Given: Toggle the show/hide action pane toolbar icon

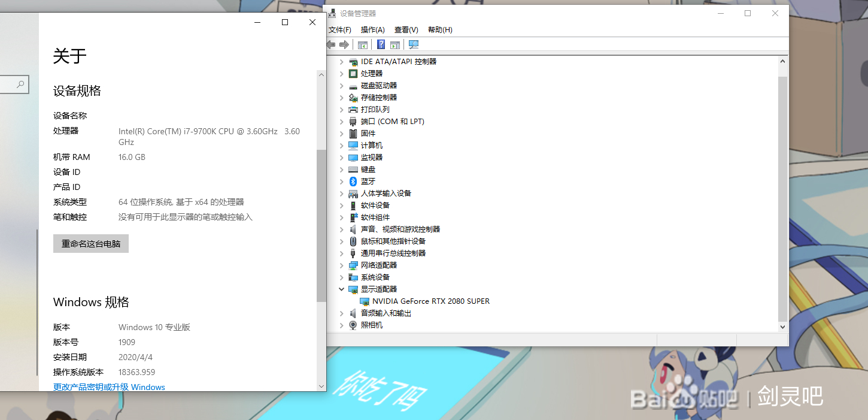Looking at the screenshot, I should coord(395,45).
